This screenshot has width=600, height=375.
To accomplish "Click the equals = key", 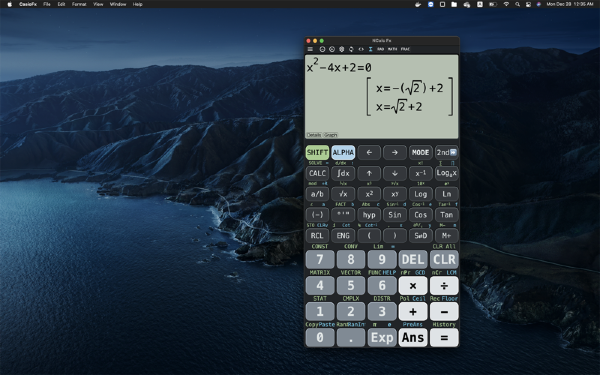I will click(444, 338).
